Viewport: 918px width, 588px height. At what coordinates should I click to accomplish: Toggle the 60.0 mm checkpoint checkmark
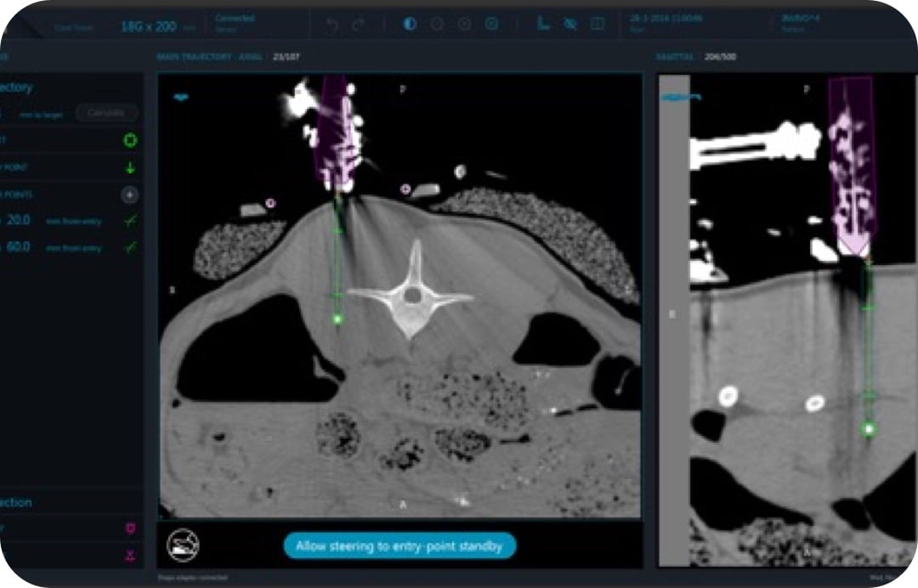pos(130,248)
